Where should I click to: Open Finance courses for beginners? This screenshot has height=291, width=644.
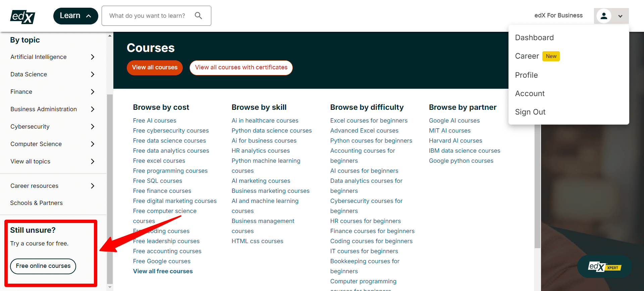[372, 231]
